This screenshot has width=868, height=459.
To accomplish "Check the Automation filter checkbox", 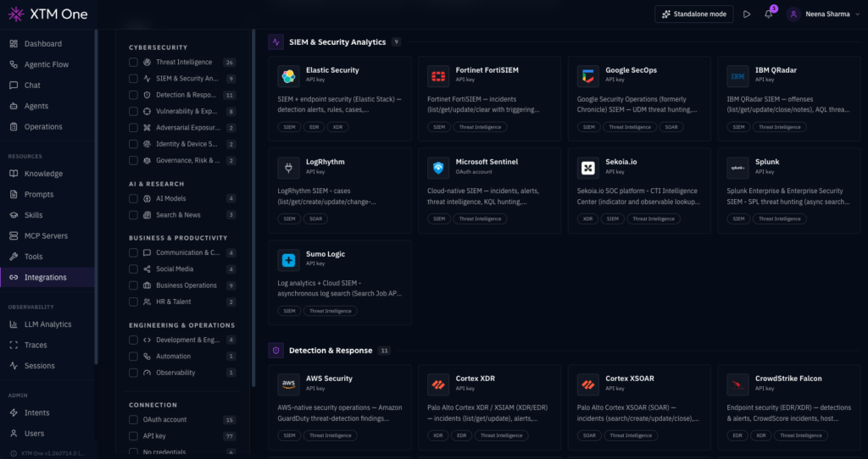I will click(x=133, y=357).
